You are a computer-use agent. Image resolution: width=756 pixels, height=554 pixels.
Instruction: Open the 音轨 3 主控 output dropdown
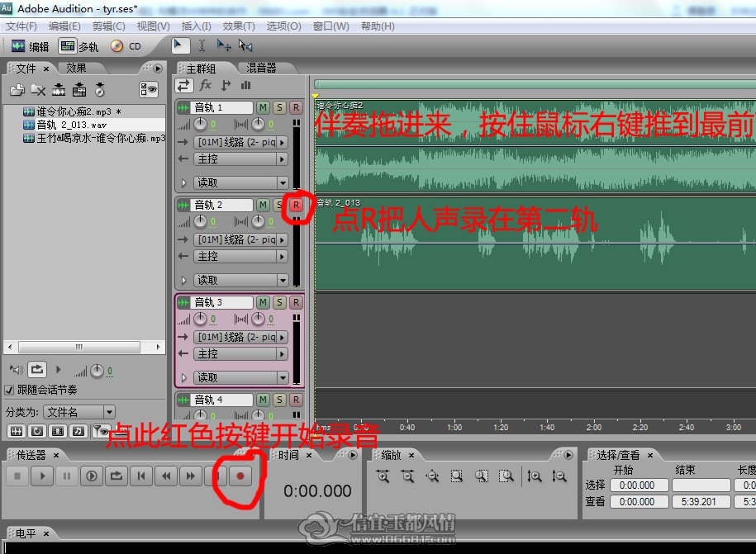pos(240,354)
